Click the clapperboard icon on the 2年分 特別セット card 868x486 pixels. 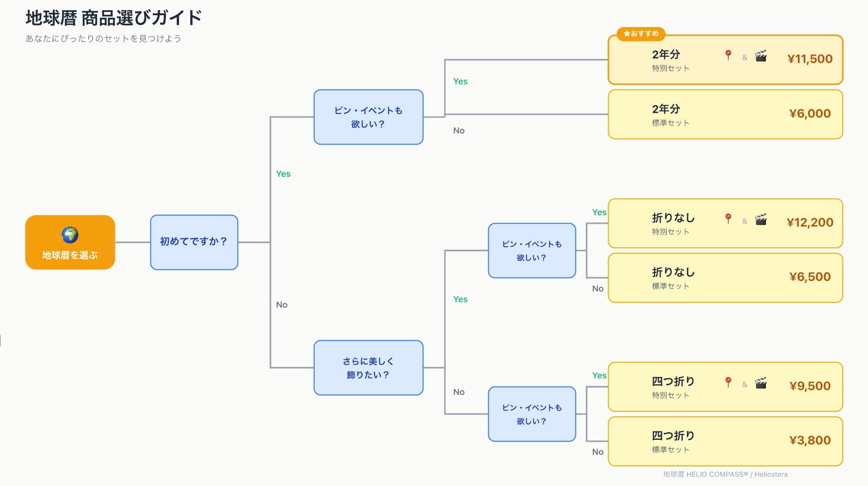point(761,56)
